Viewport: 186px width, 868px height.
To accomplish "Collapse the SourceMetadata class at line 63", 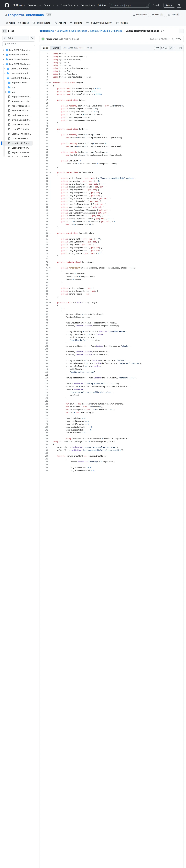I will coord(50,233).
